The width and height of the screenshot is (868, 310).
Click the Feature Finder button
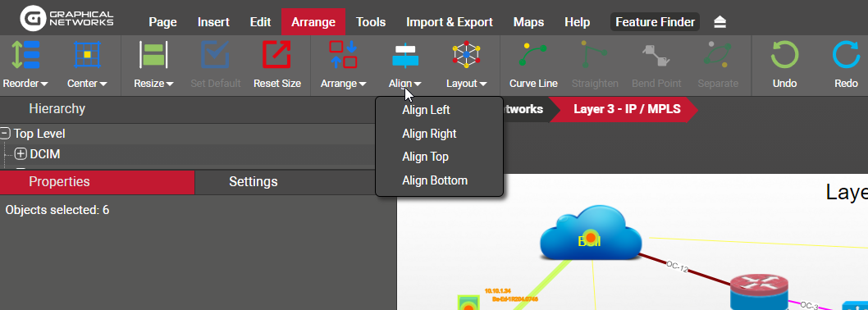point(655,22)
